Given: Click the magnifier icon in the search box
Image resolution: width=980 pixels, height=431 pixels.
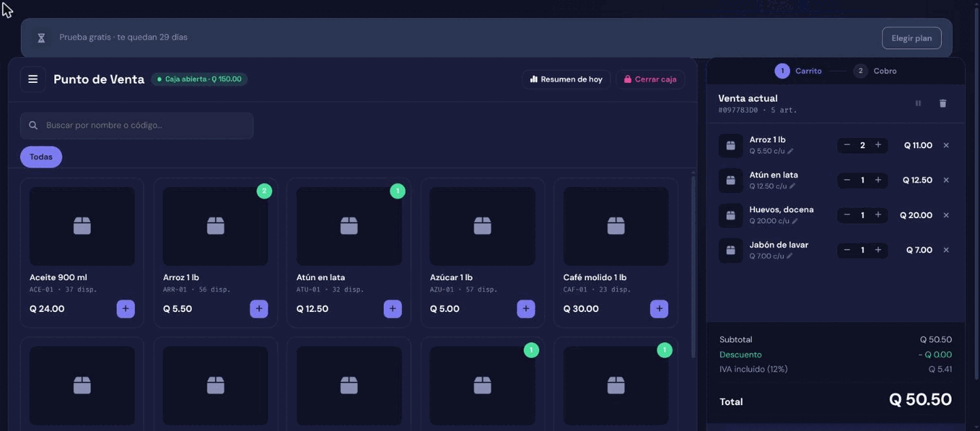Looking at the screenshot, I should click(33, 125).
